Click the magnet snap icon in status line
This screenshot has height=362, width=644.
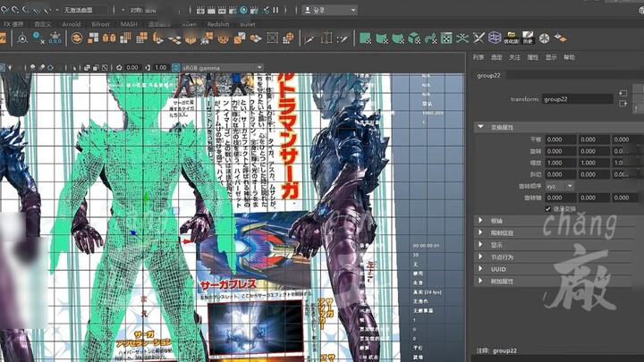point(5,10)
